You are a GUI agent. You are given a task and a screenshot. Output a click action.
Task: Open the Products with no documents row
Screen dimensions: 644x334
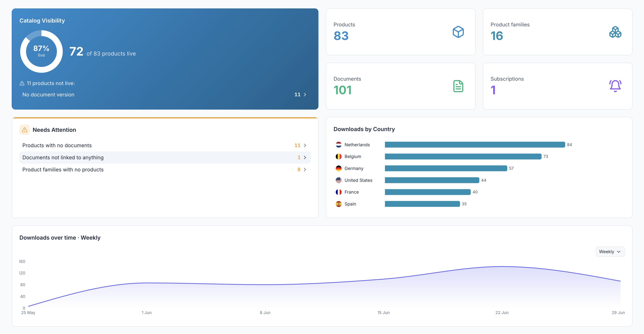(x=165, y=145)
